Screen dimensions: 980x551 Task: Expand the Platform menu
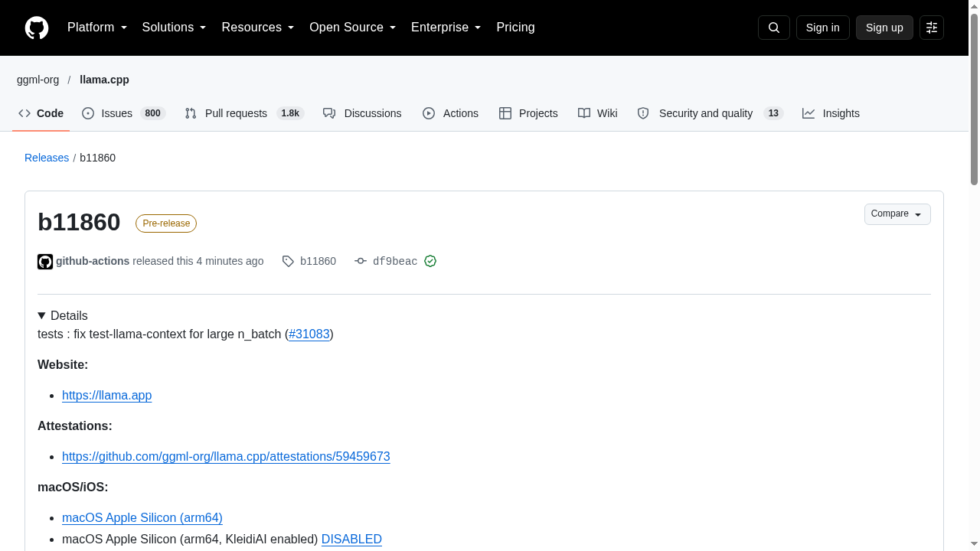click(97, 28)
